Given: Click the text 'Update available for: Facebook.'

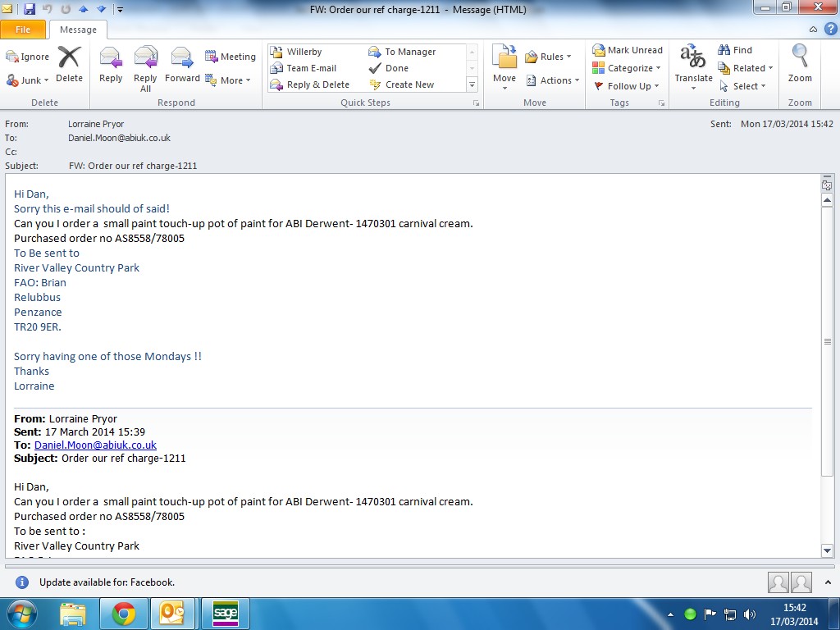Looking at the screenshot, I should click(107, 582).
